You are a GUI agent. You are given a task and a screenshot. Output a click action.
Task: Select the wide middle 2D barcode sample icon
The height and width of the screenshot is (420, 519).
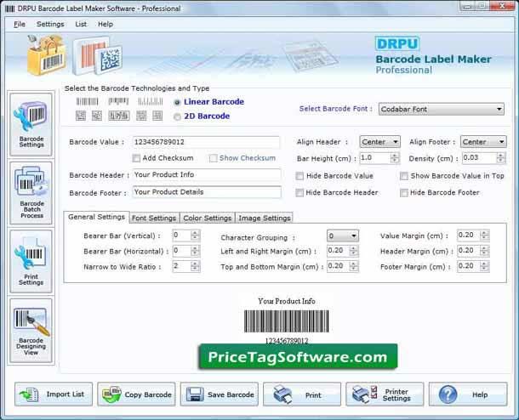click(119, 116)
